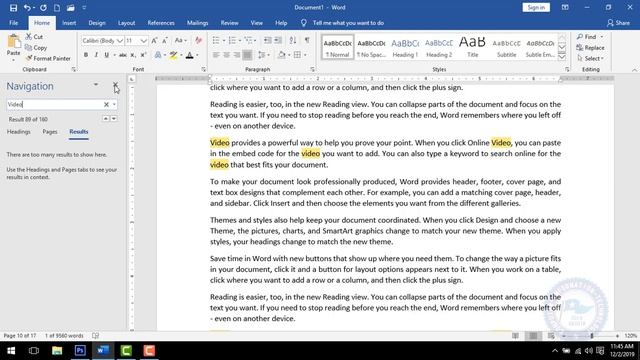
Task: Open search options dropdown in Navigation
Action: tap(114, 104)
